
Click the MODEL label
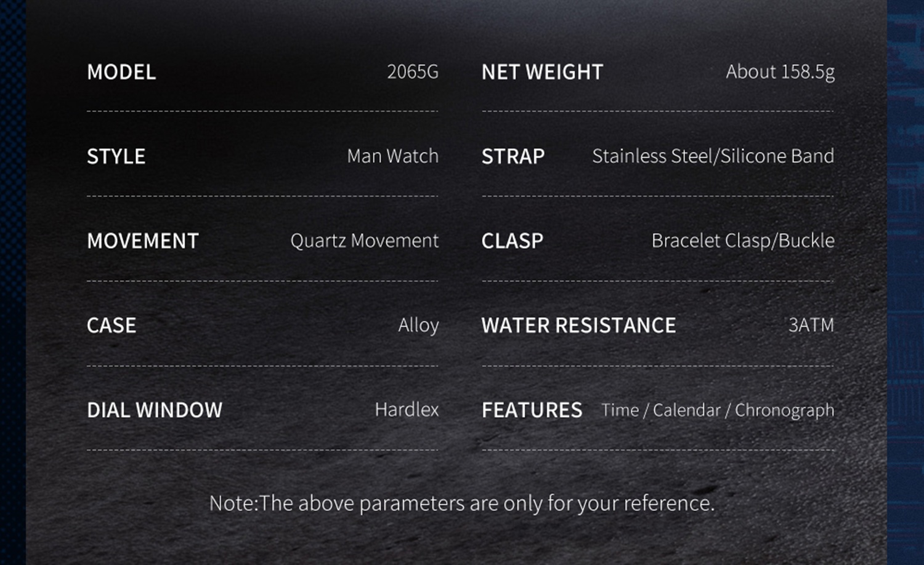(121, 72)
